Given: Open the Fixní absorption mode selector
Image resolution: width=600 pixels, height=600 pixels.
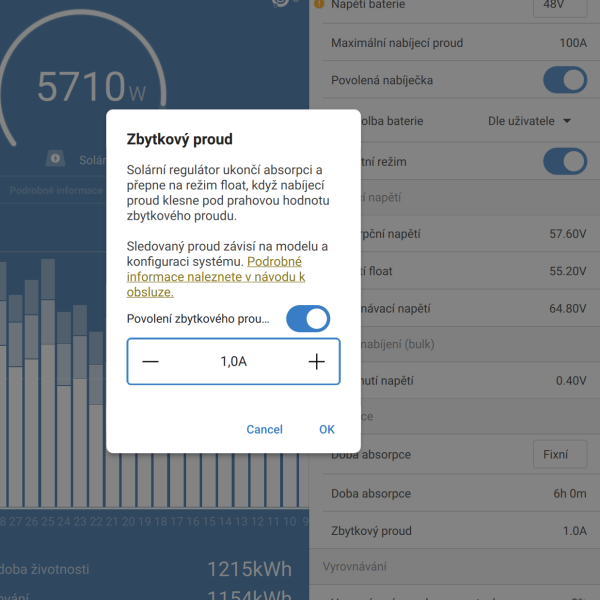Looking at the screenshot, I should [x=560, y=454].
